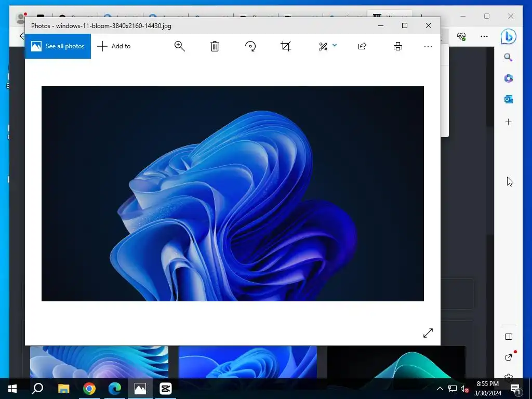Open clock and date 8:55 PM
The width and height of the screenshot is (532, 399).
(488, 389)
